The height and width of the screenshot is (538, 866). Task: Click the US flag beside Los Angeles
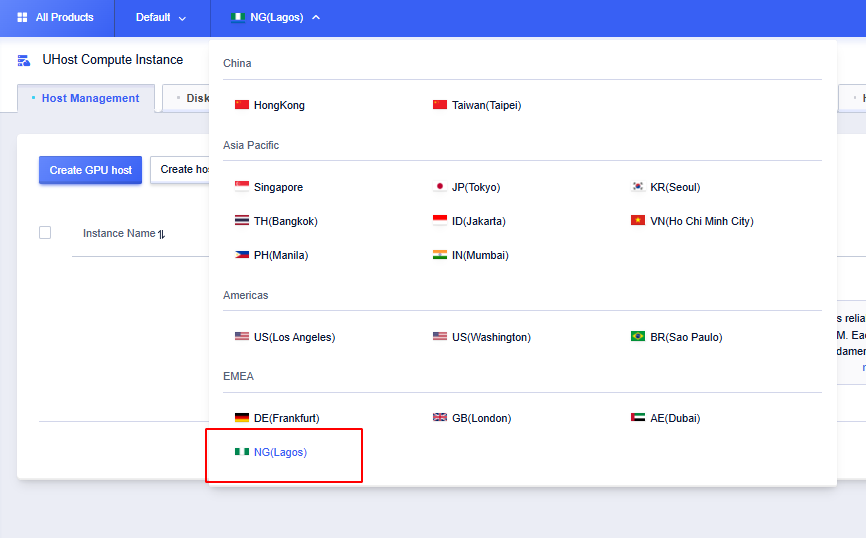[242, 336]
